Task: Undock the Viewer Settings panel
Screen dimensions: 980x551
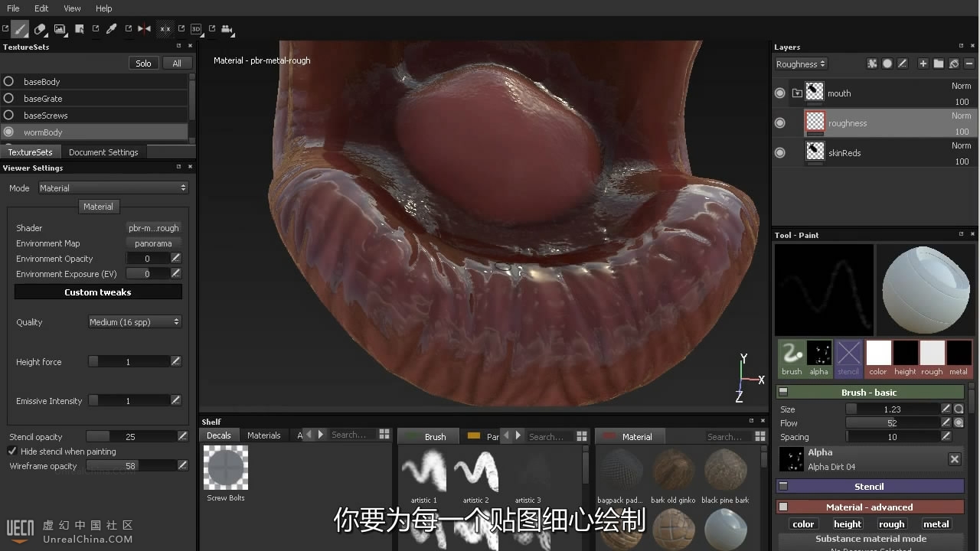Action: click(179, 167)
